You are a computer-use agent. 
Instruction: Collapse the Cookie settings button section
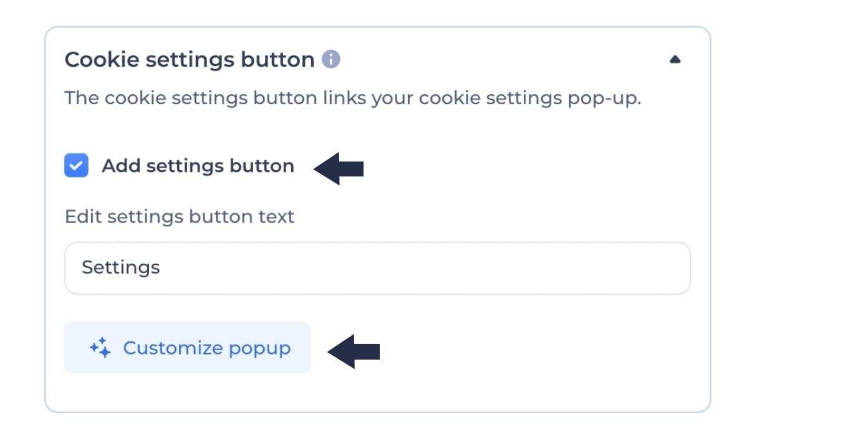click(675, 60)
